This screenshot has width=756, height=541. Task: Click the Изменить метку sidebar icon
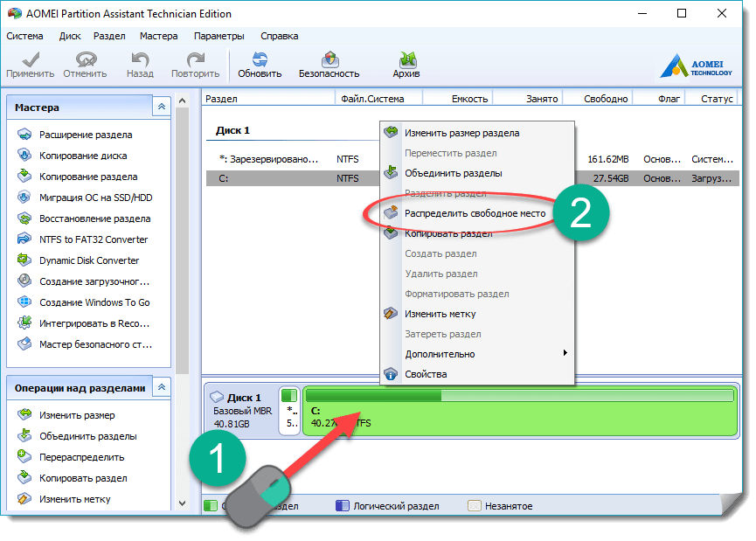[24, 498]
